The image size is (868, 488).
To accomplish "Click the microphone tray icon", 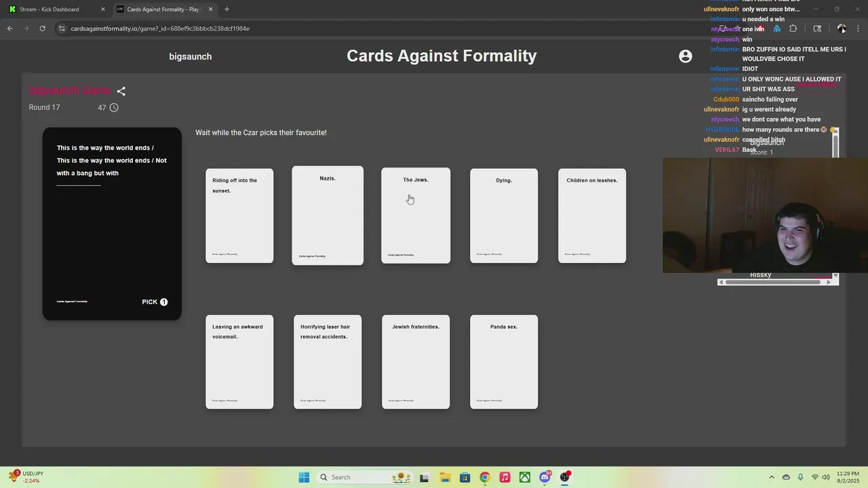I will (x=801, y=477).
